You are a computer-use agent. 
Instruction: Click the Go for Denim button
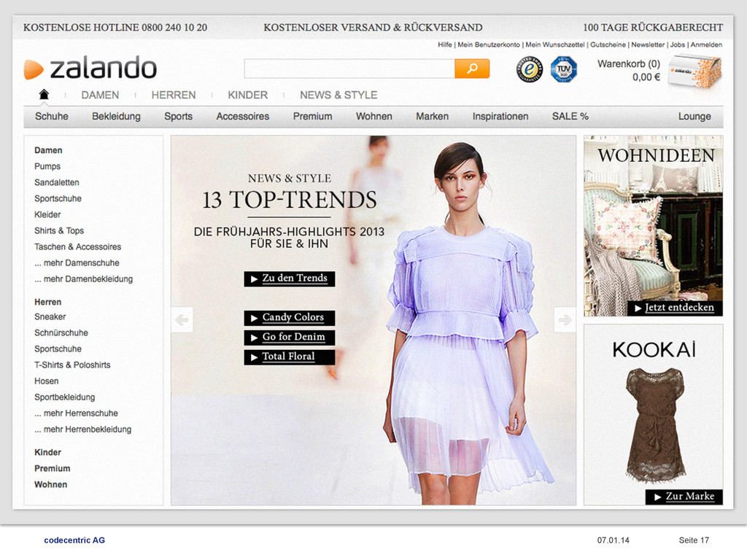[x=289, y=337]
